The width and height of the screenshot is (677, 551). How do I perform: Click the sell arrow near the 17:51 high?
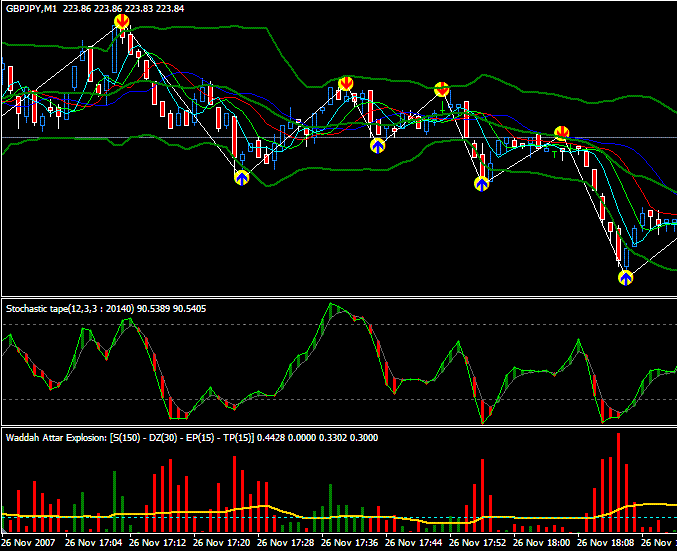[442, 89]
